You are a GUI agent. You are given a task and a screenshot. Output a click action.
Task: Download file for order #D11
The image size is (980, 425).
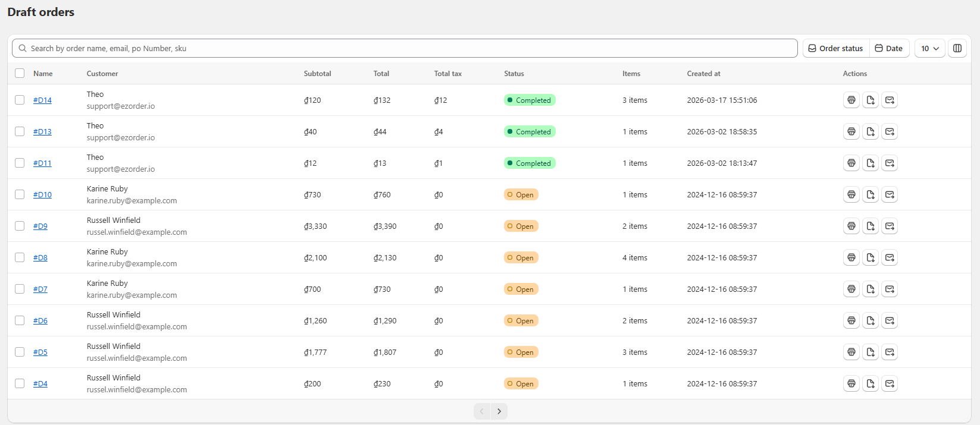coord(871,163)
